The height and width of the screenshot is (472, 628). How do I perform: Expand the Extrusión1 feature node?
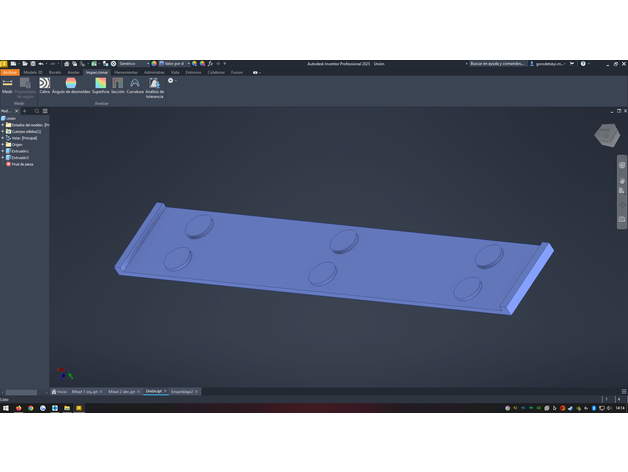[x=3, y=151]
